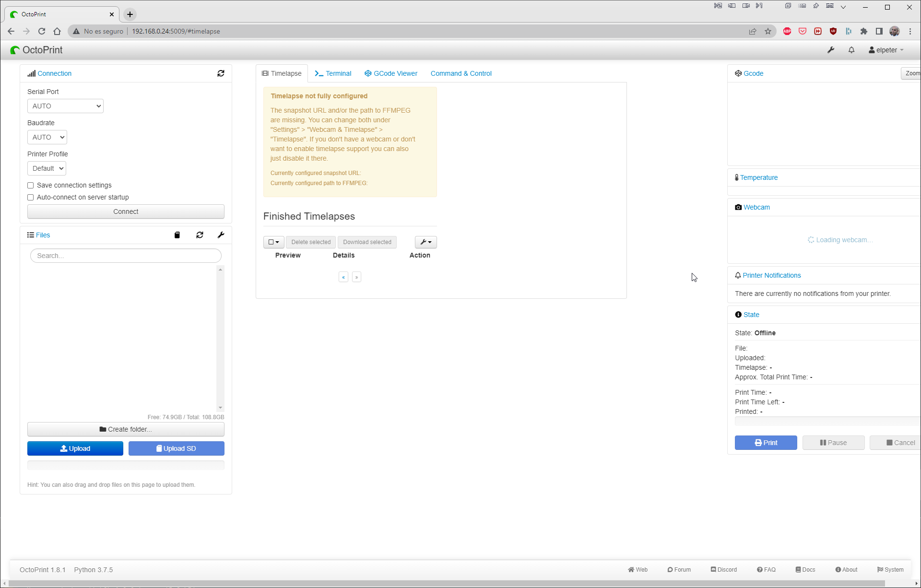921x588 pixels.
Task: Open OctoPrint settings via the wrench icon
Action: pyautogui.click(x=831, y=50)
